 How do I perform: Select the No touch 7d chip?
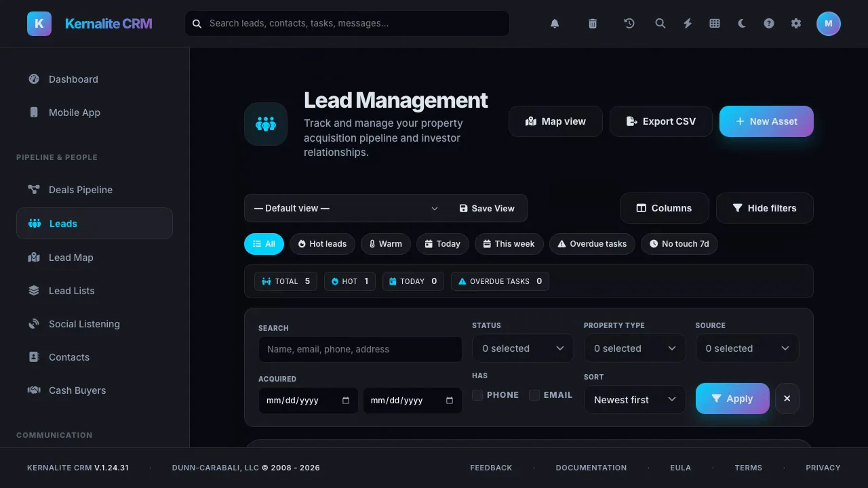tap(679, 244)
